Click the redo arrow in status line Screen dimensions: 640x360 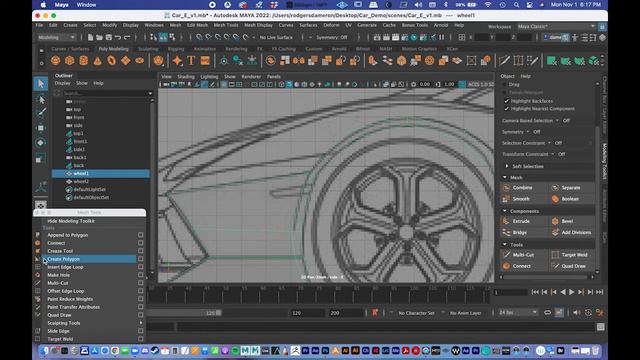[x=127, y=37]
